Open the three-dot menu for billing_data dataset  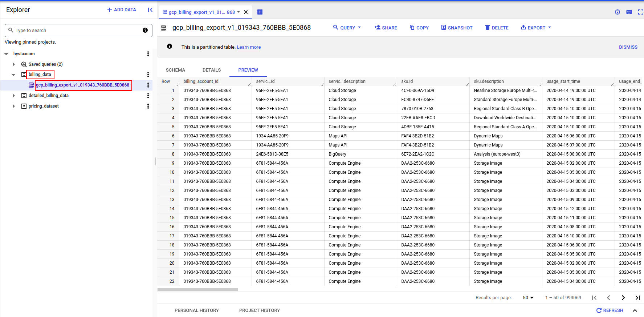coord(148,75)
